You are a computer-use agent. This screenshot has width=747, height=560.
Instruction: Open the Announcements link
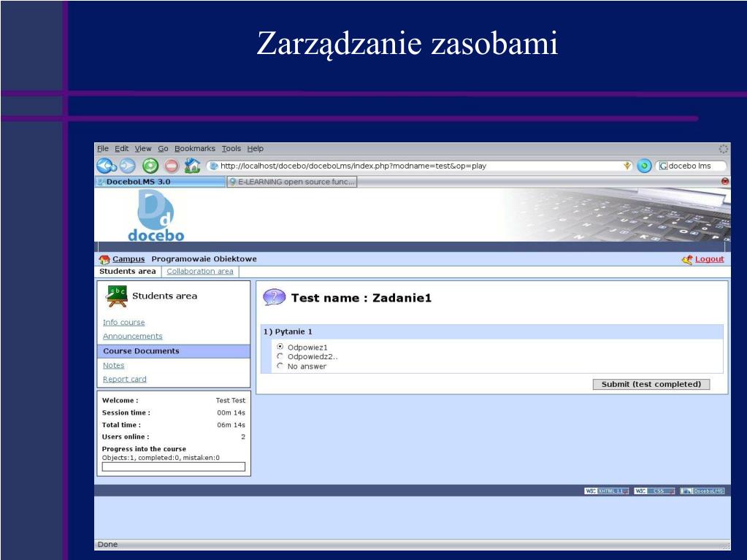click(x=132, y=336)
